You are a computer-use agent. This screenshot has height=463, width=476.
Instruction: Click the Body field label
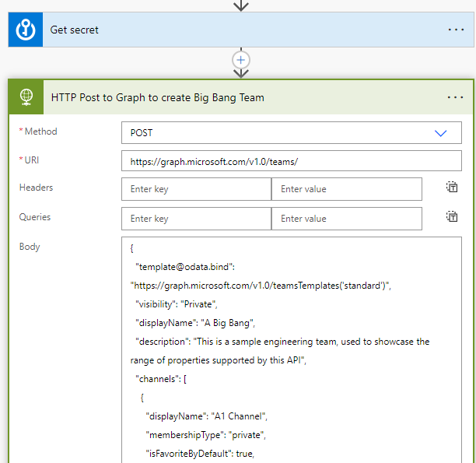30,247
